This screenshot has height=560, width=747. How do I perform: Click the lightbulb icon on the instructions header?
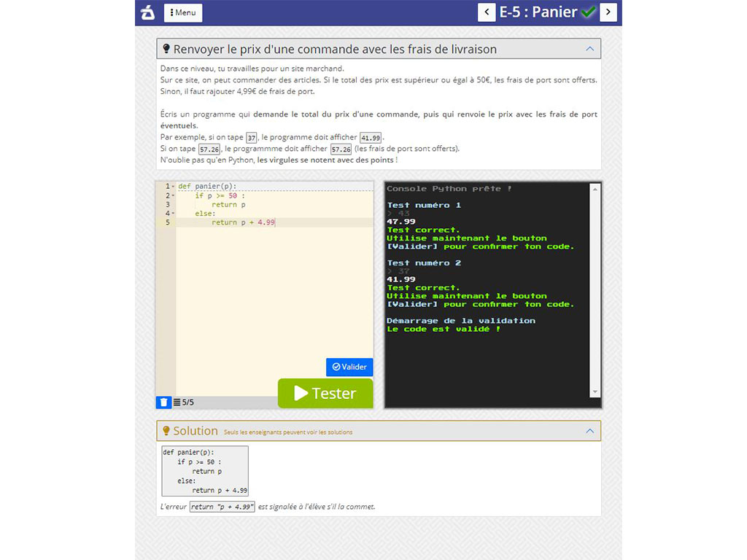[166, 48]
